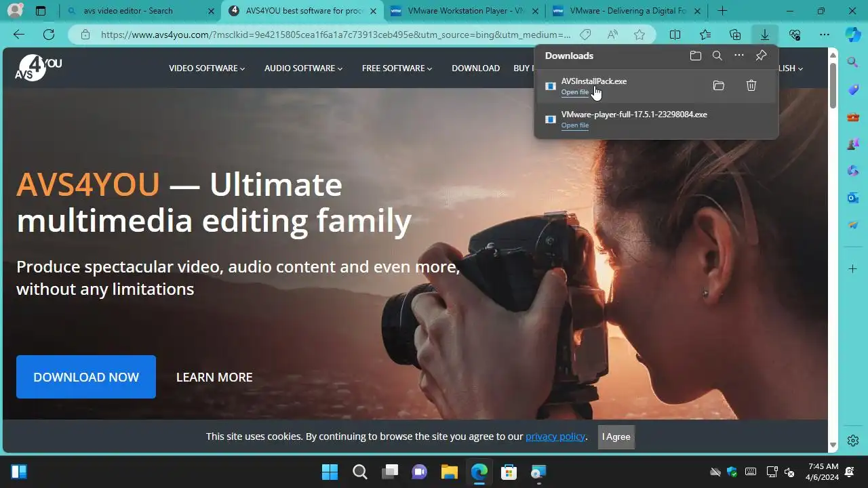Switch to VMware Delivering a Digital tab

[x=626, y=11]
